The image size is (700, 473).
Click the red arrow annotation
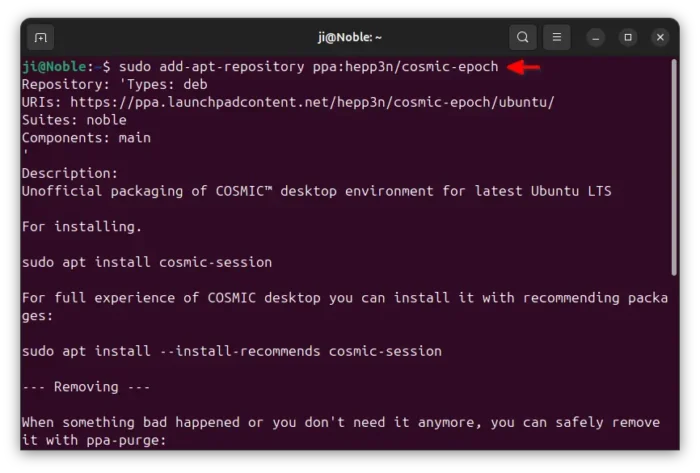point(524,67)
